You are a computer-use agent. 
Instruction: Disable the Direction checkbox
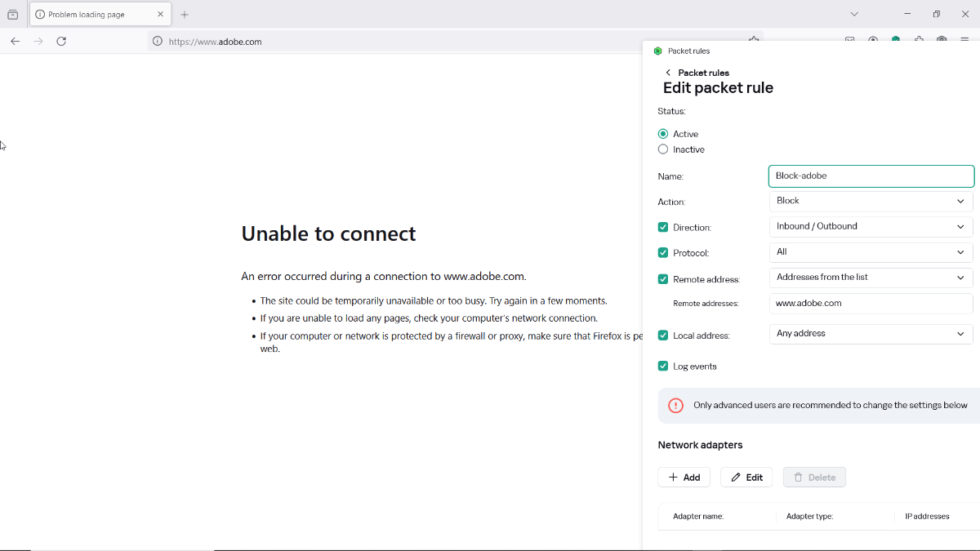[663, 228]
